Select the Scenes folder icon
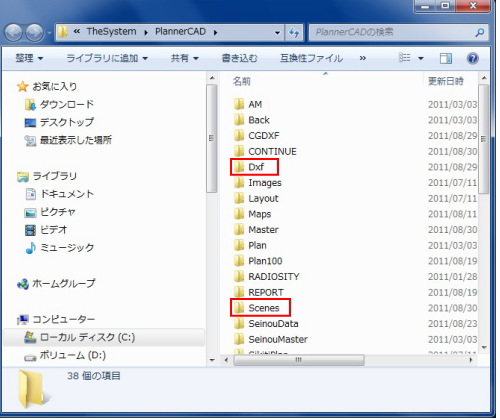This screenshot has width=500, height=420. click(239, 308)
